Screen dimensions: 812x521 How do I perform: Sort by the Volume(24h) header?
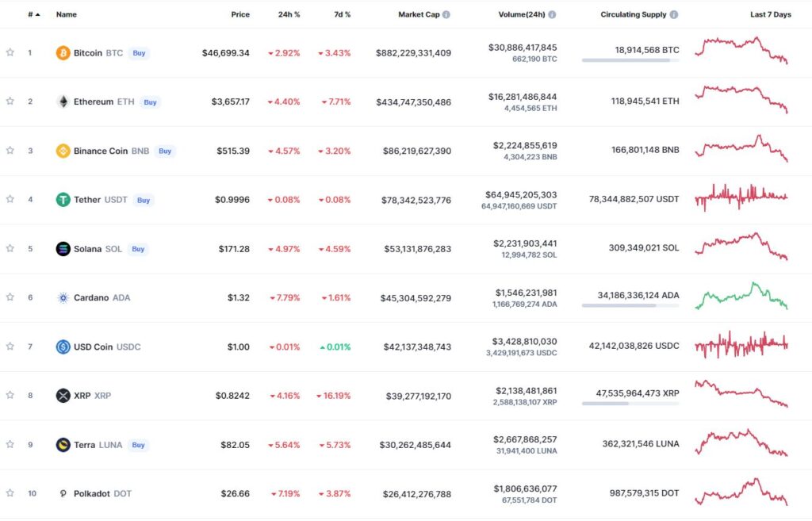coord(522,14)
